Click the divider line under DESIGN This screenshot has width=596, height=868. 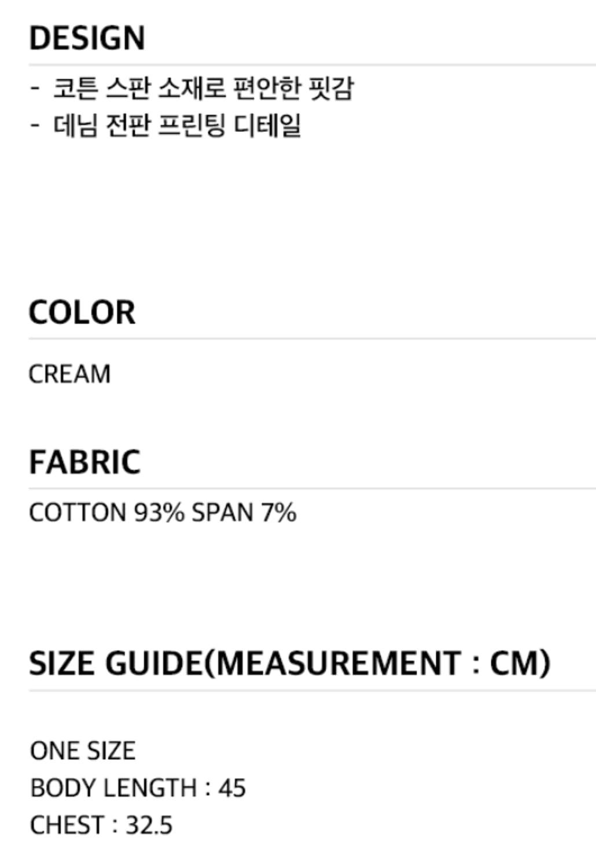point(312,65)
